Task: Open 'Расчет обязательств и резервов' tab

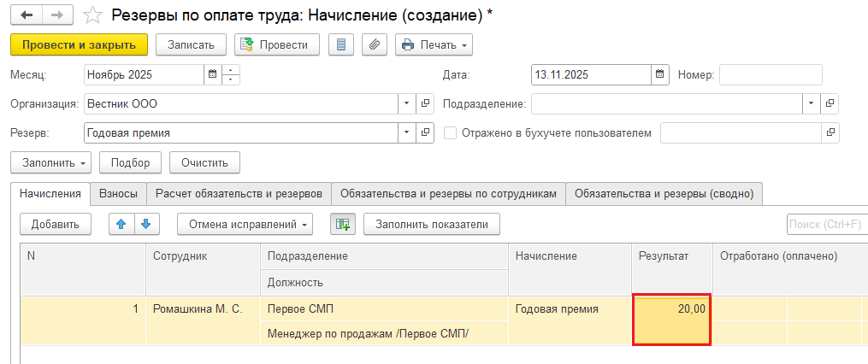Action: pos(239,194)
